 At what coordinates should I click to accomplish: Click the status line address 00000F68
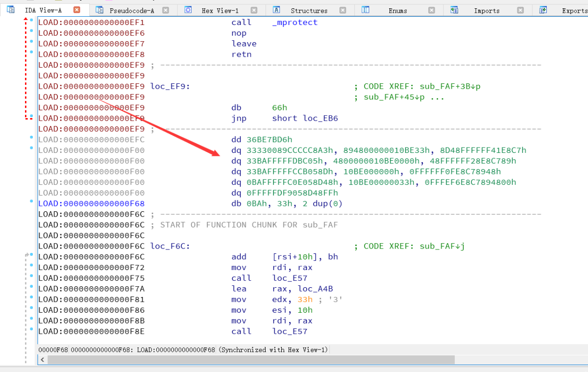[x=54, y=349]
